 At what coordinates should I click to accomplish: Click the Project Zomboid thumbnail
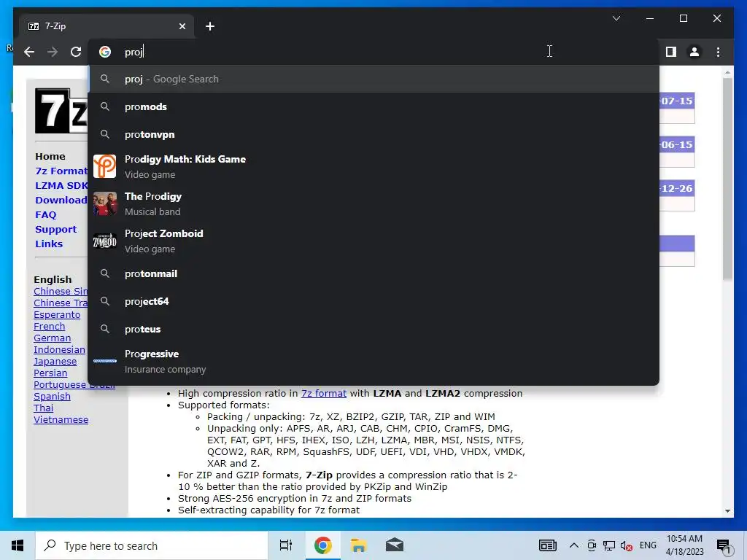click(x=105, y=241)
